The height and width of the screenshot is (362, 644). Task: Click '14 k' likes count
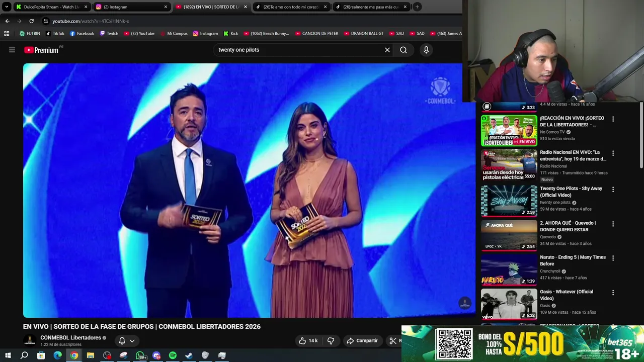tap(313, 341)
